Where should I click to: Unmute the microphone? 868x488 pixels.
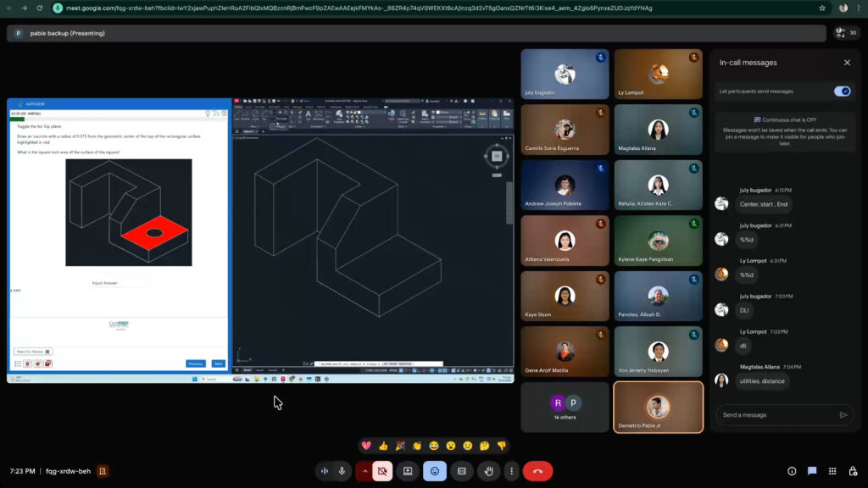(342, 471)
